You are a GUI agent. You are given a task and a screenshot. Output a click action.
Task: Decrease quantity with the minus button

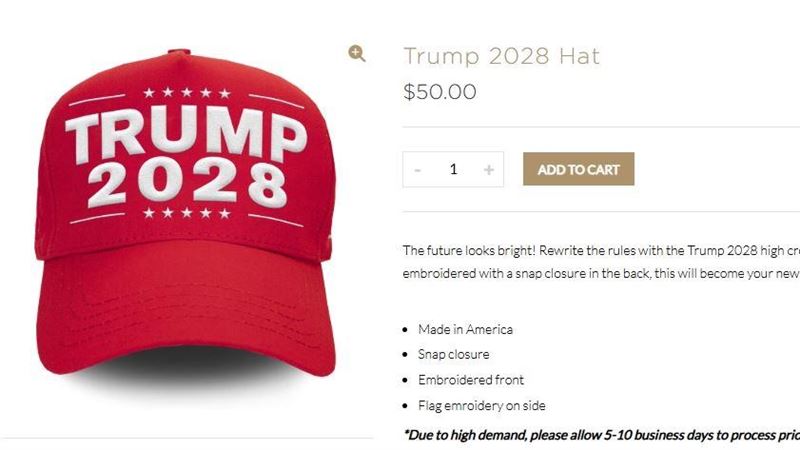click(417, 169)
